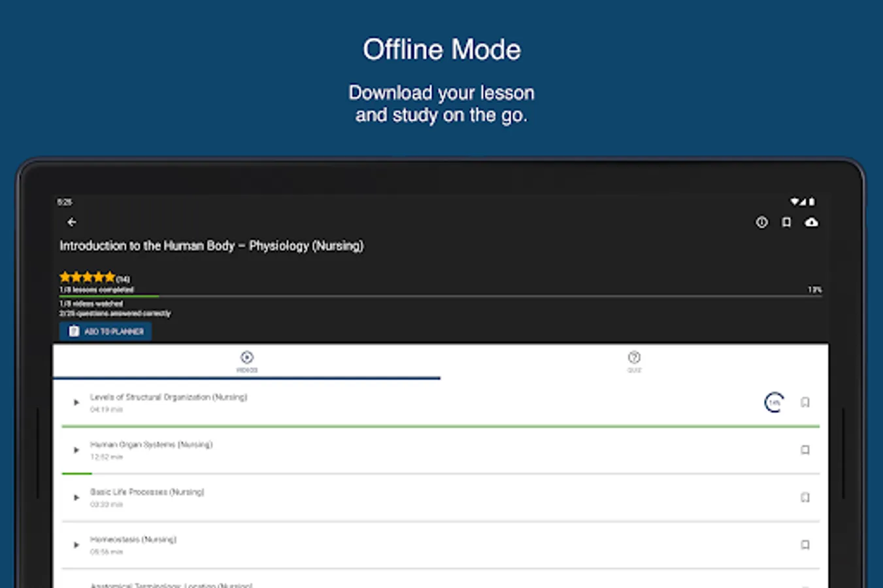Bookmark the Basic Life Processes video
This screenshot has height=588, width=883.
click(805, 497)
